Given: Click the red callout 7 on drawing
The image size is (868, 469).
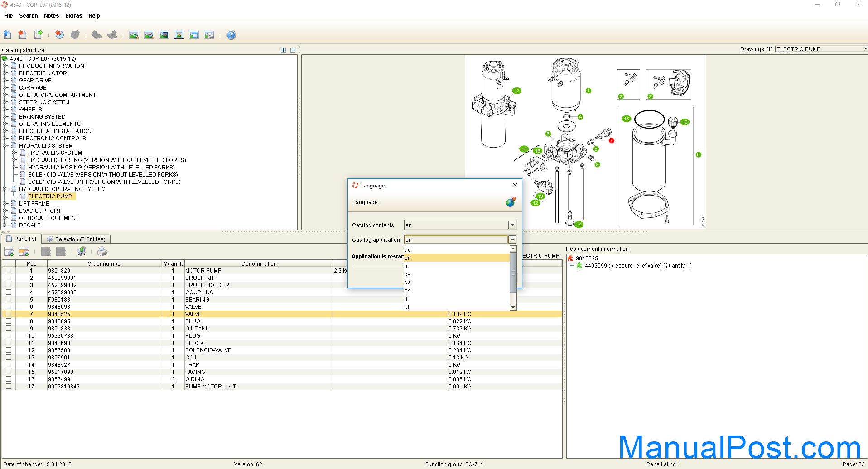Looking at the screenshot, I should coord(611,140).
